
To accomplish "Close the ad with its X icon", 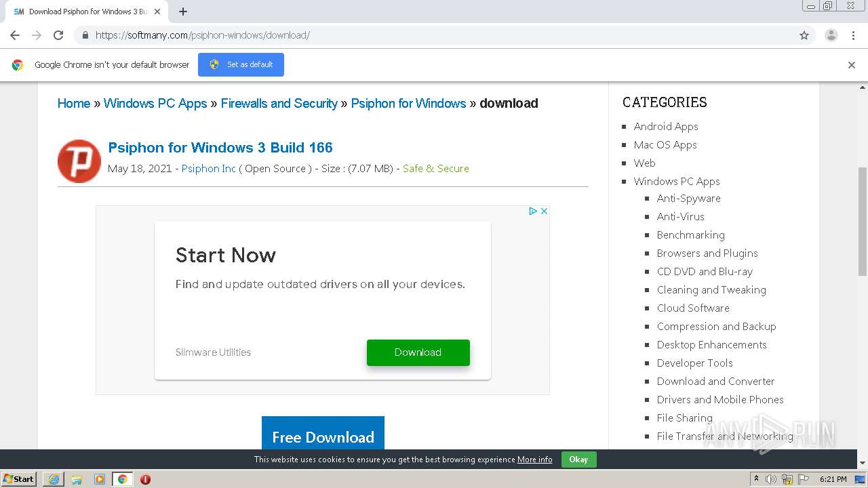I will pos(544,211).
